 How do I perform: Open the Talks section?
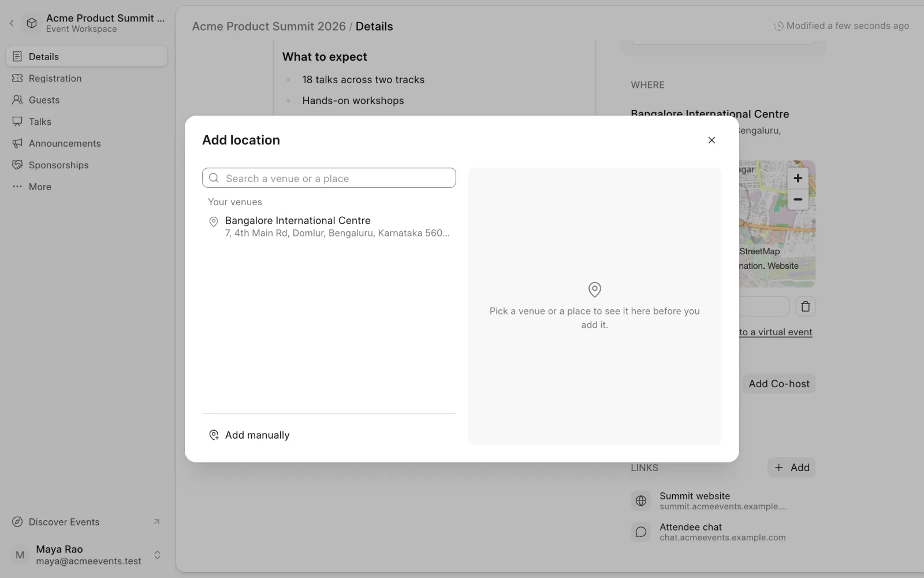pos(87,121)
